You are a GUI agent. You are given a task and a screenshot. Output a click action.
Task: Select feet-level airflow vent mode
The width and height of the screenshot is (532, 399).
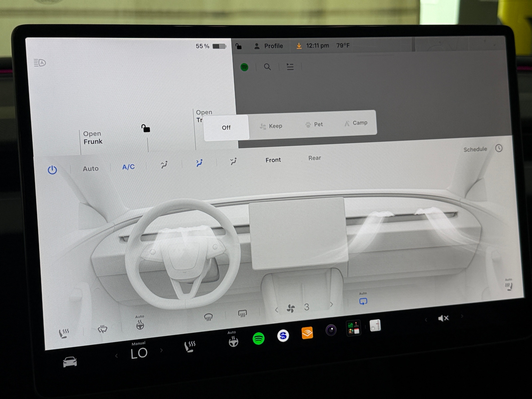(x=233, y=161)
